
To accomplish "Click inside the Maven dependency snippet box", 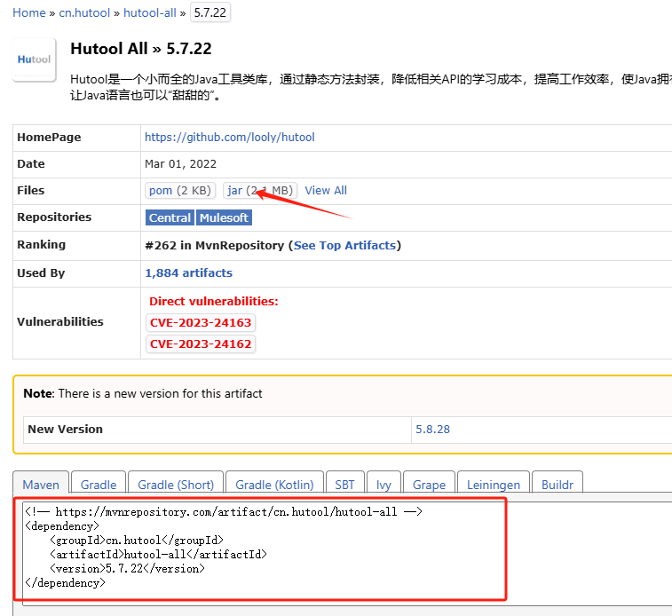I will [347, 553].
